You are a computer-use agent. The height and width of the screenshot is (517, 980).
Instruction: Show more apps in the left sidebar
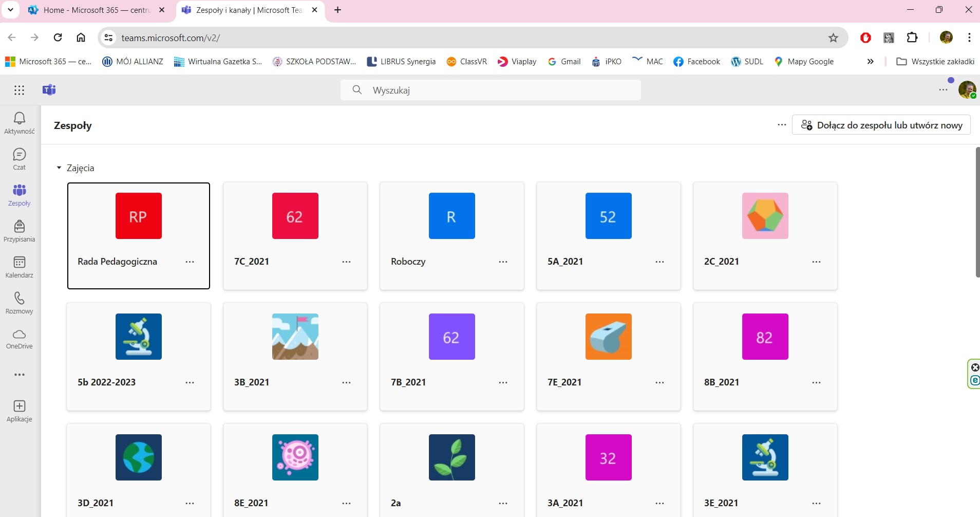[x=19, y=375]
